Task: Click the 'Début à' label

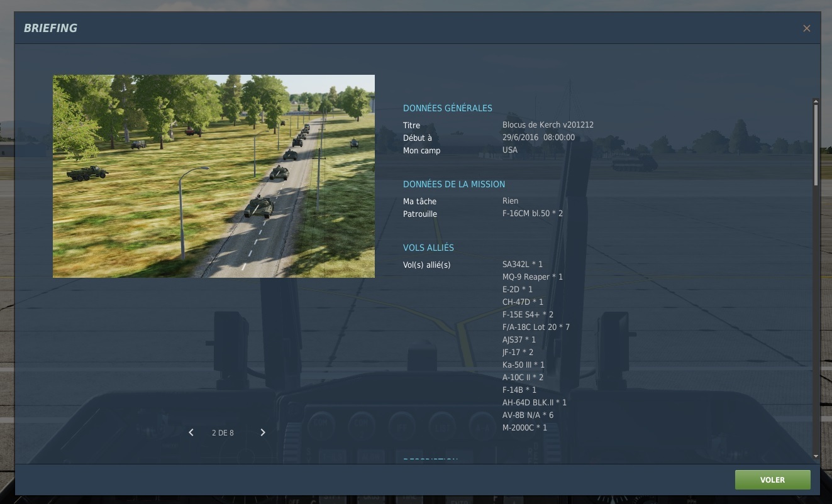Action: click(418, 138)
